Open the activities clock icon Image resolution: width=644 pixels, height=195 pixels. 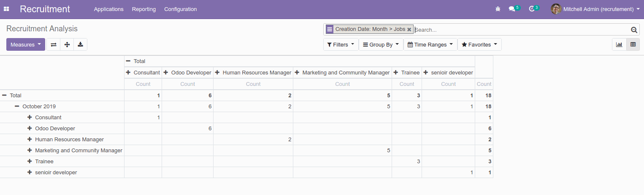(x=532, y=9)
